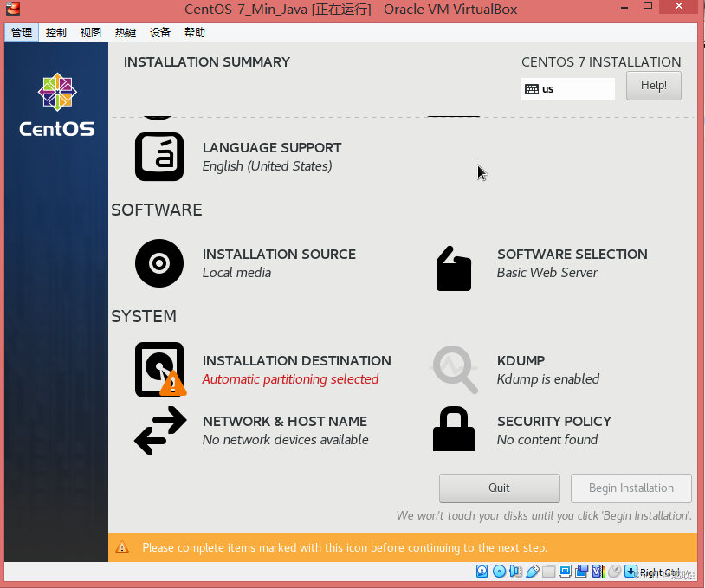
Task: Open the Installation Source disc icon
Action: [159, 263]
